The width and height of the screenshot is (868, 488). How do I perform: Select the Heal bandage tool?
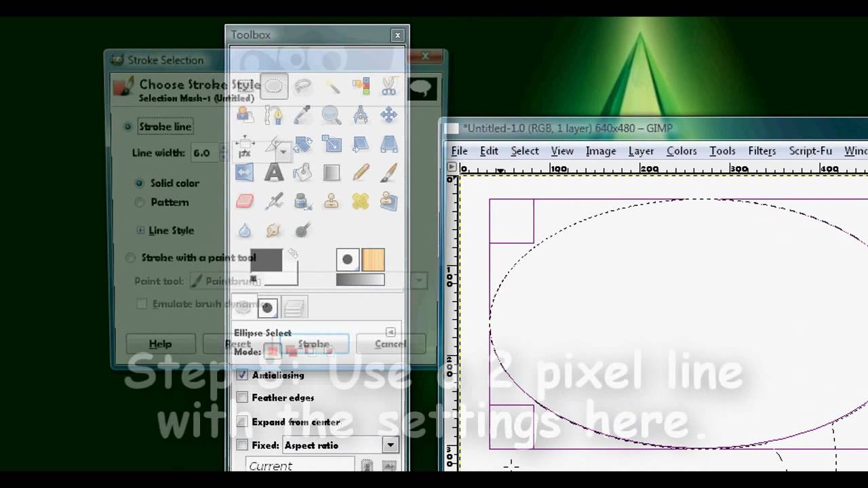(361, 201)
